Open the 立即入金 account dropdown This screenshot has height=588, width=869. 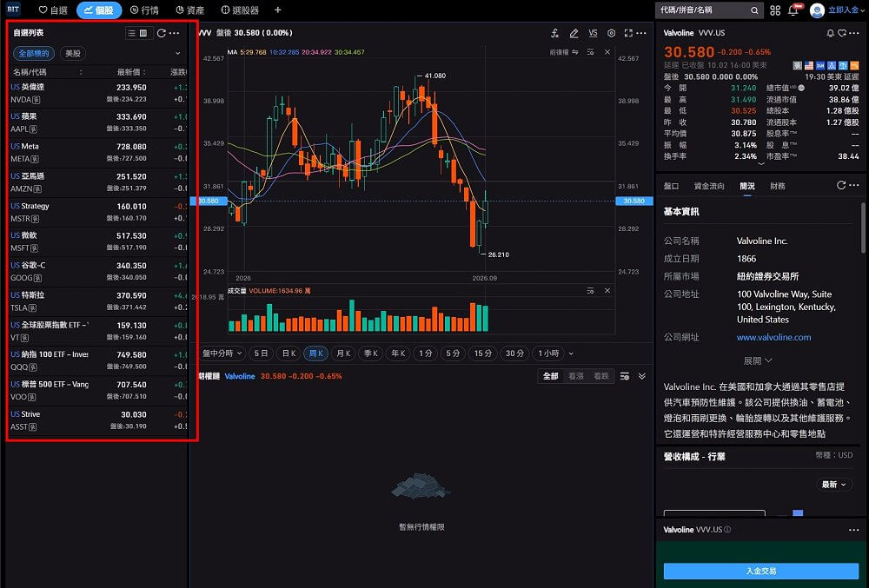846,10
